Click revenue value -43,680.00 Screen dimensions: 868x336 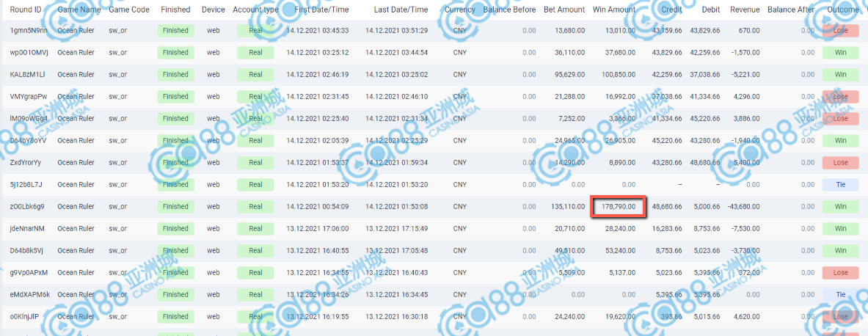742,206
